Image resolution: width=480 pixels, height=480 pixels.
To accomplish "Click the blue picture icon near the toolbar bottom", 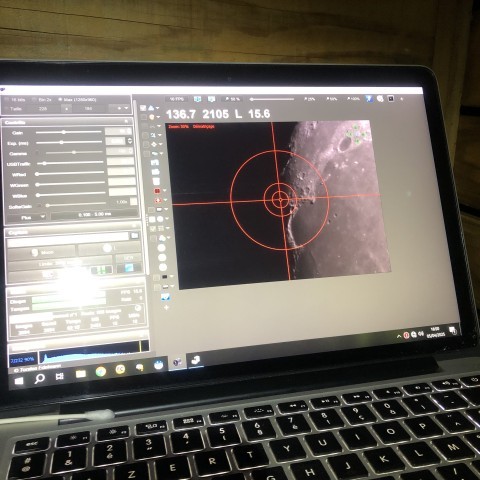I will (165, 297).
